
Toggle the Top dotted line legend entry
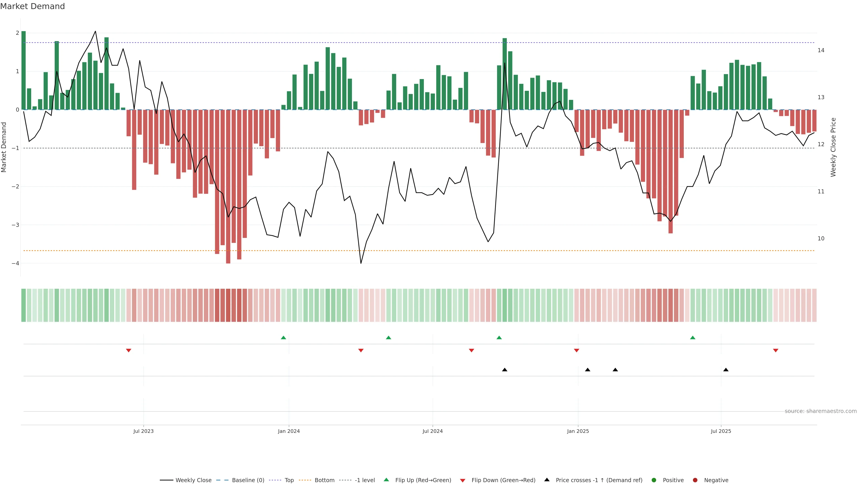289,480
